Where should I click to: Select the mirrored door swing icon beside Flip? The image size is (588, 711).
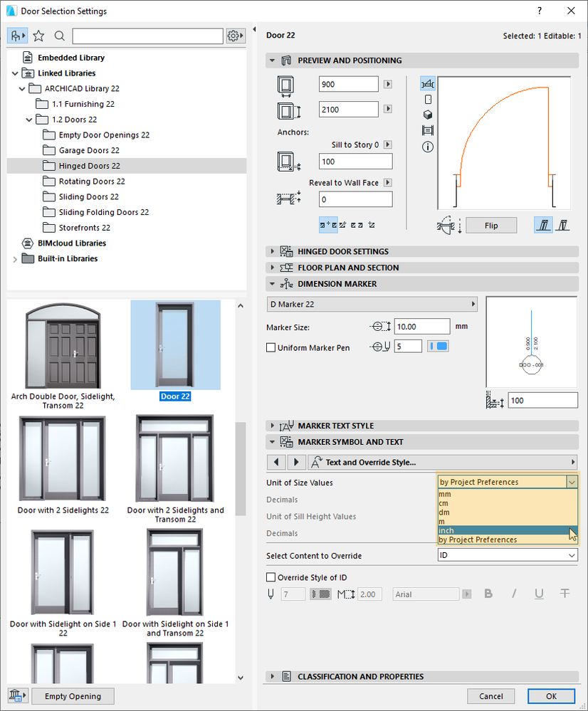[x=562, y=224]
